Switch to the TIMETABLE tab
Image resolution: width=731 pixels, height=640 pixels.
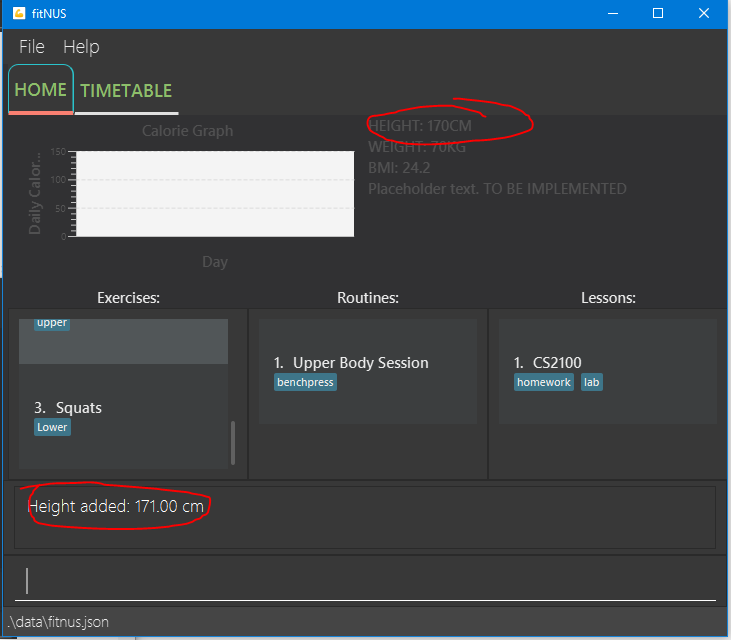[x=126, y=91]
